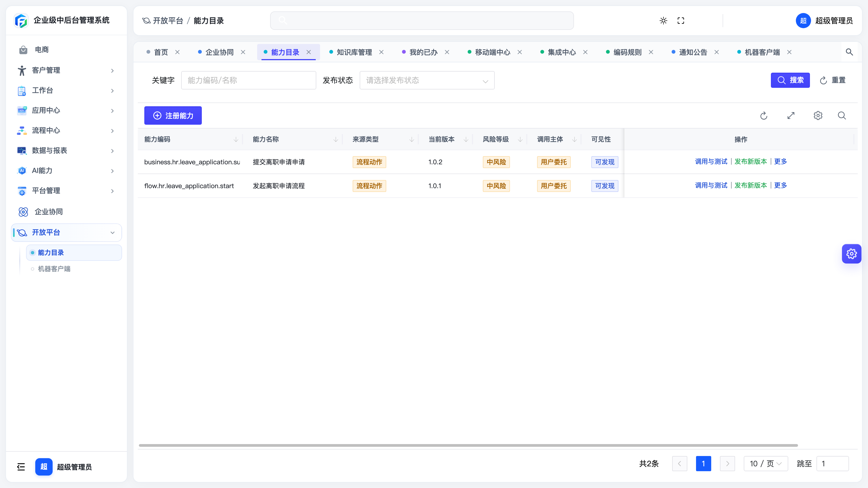
Task: Close the 集成中心 tab
Action: (585, 52)
